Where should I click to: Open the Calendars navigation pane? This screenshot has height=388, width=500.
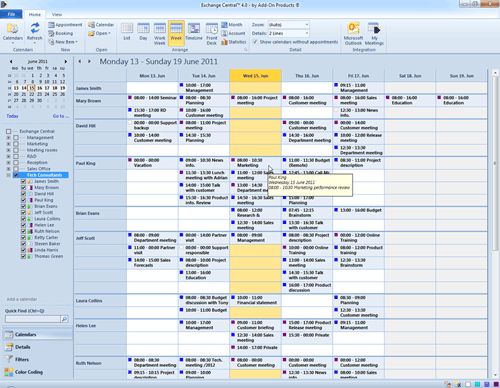tap(38, 334)
